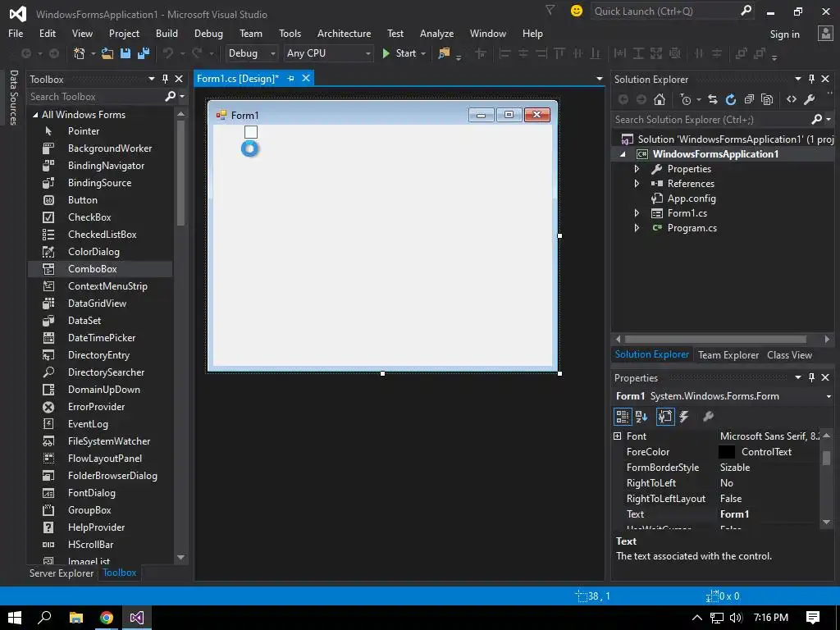Viewport: 840px width, 630px height.
Task: Switch to the Class View tab
Action: point(789,355)
